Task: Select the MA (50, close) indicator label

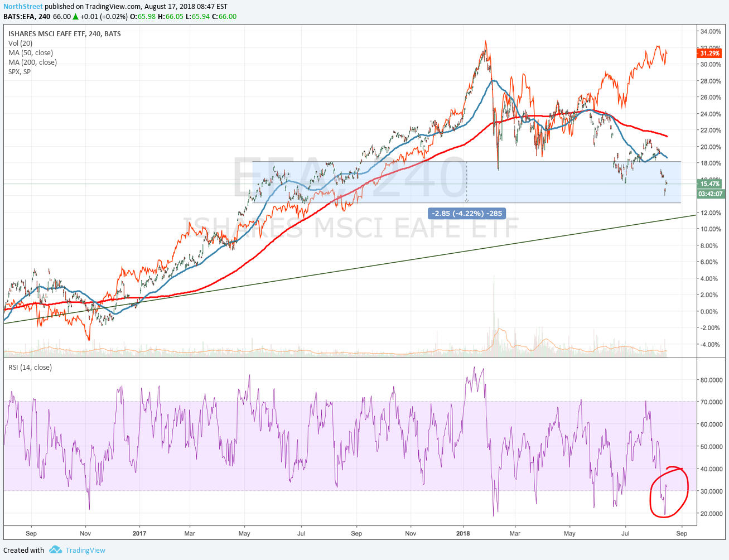Action: (x=31, y=52)
